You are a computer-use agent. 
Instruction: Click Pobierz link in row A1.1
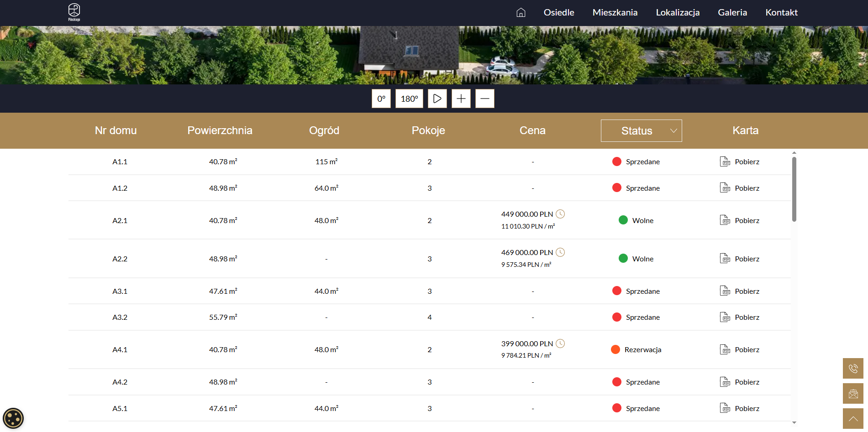click(x=747, y=162)
